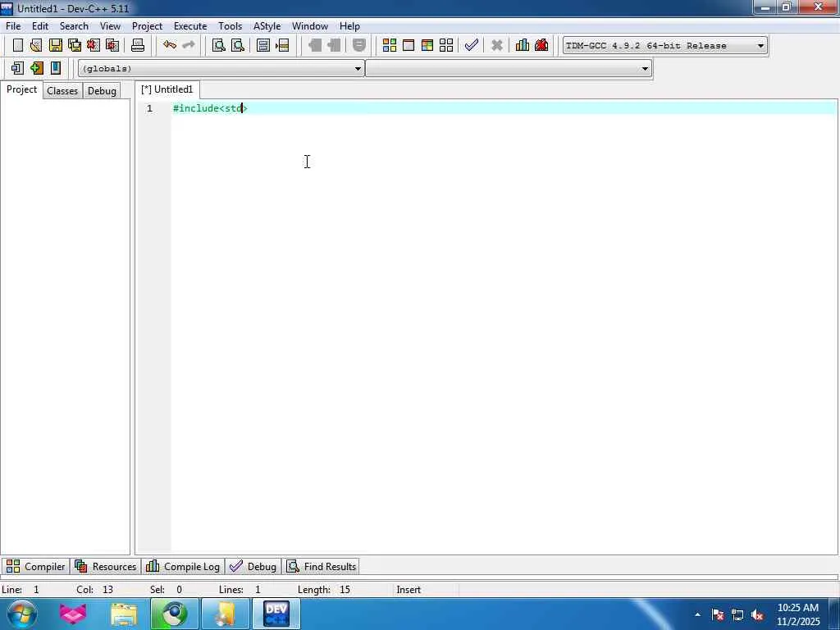The width and height of the screenshot is (840, 630).
Task: Open the Compile Log bottom tab
Action: pyautogui.click(x=183, y=566)
